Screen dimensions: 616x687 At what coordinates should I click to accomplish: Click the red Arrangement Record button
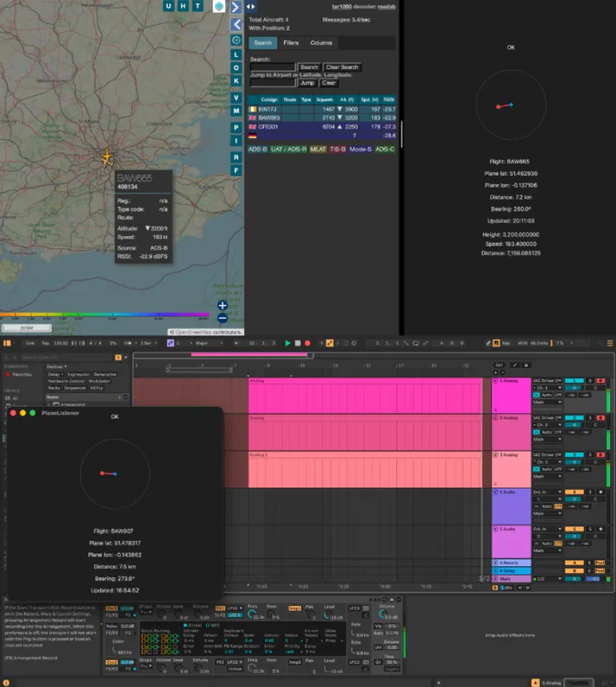point(307,343)
